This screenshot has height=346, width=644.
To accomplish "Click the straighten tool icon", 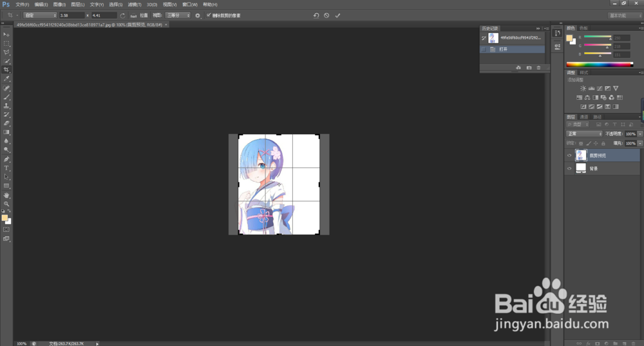I will tap(133, 15).
